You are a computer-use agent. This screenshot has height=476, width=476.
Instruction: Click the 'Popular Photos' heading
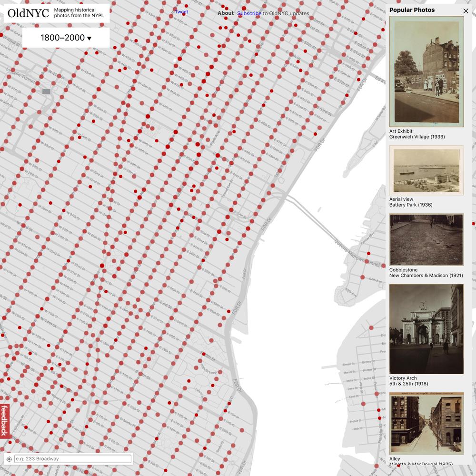[412, 10]
